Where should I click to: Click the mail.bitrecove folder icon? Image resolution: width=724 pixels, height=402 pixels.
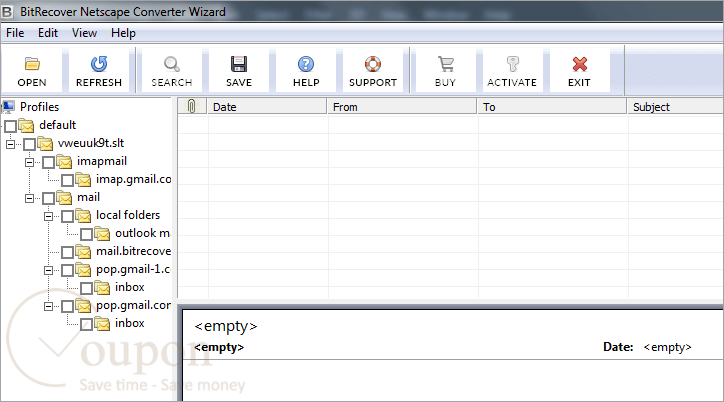pyautogui.click(x=83, y=252)
